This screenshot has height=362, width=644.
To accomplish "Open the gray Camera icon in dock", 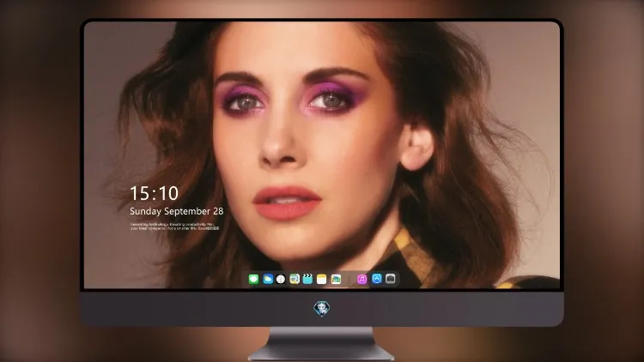I will [x=391, y=279].
